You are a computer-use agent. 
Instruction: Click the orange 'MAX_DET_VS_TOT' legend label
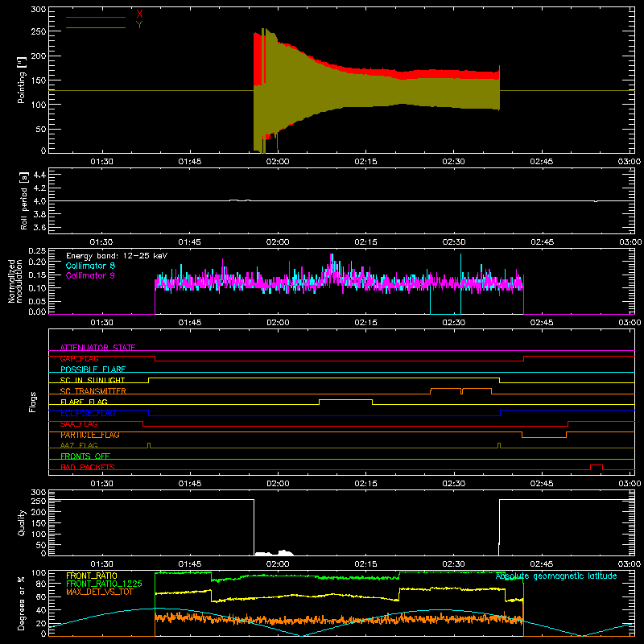(99, 592)
